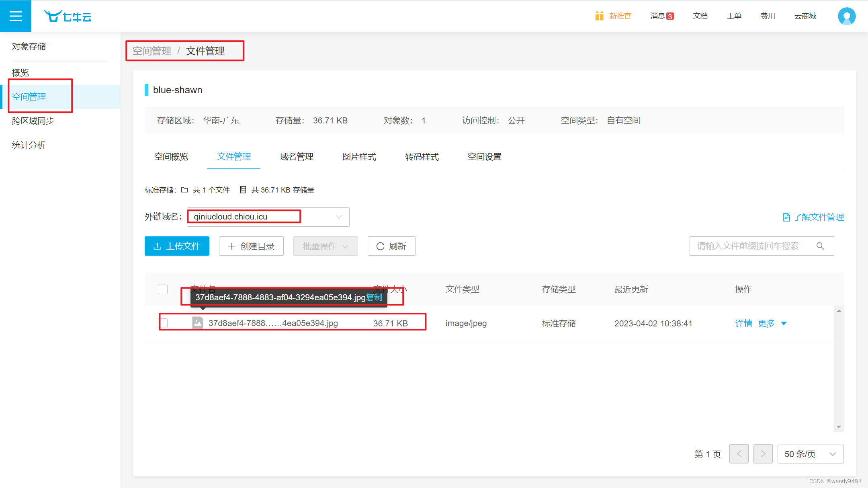
Task: Open the 50 条/页 page size dropdown
Action: tap(810, 454)
